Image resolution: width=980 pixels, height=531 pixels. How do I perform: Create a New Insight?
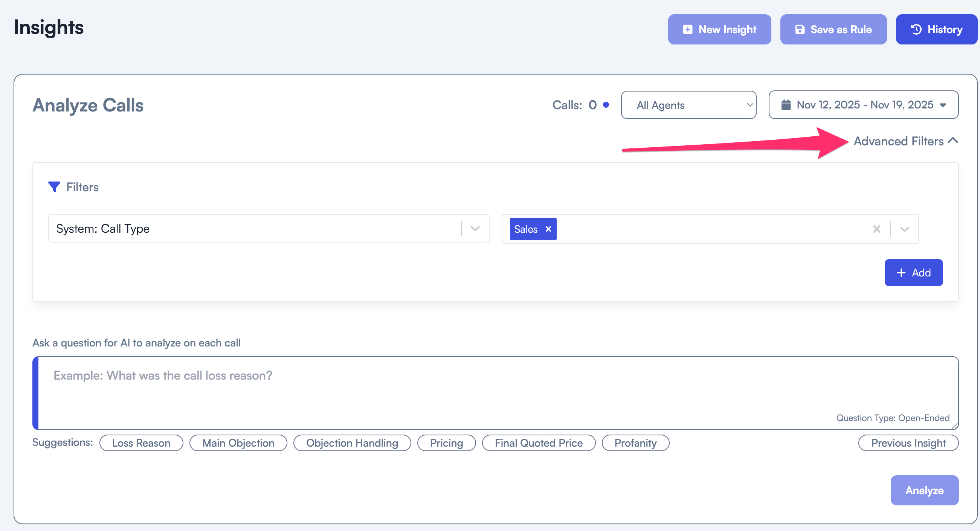click(719, 29)
